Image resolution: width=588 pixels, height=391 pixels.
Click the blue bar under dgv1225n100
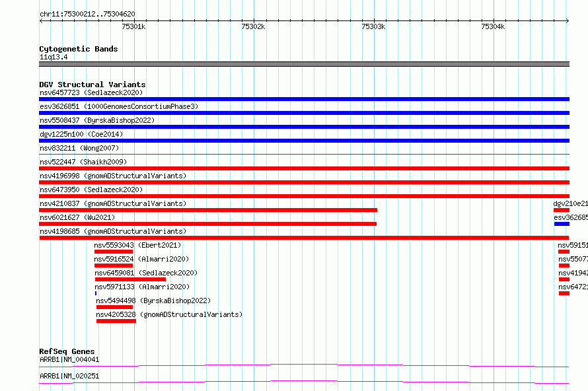[x=304, y=141]
